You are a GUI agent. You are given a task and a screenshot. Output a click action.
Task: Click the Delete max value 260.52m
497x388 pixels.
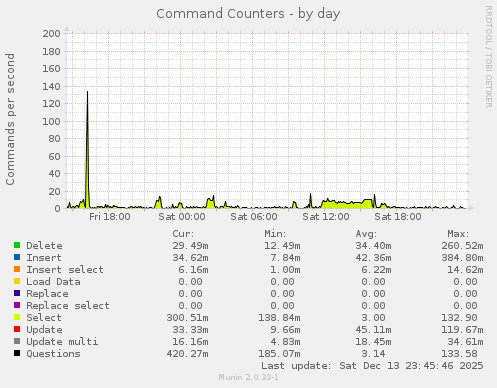click(462, 246)
